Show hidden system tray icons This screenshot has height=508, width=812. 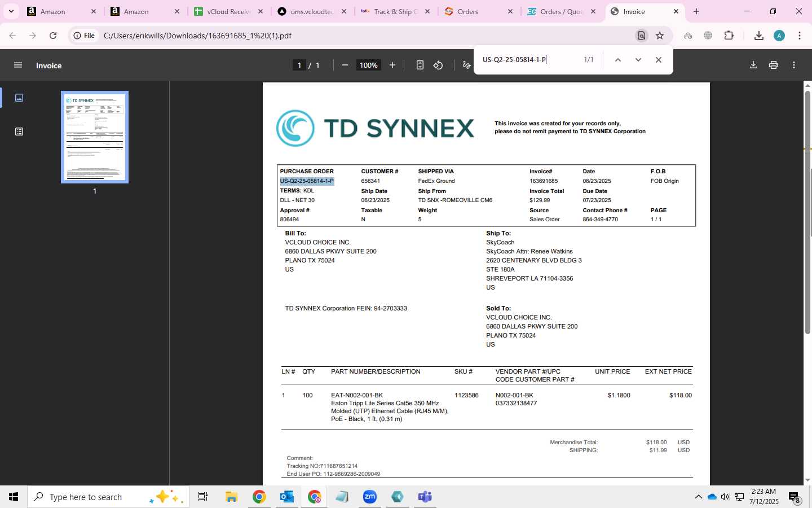pos(698,497)
